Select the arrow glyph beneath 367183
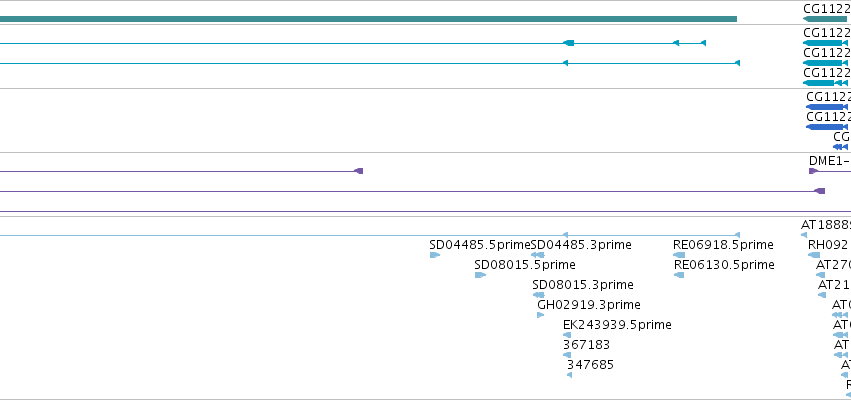This screenshot has height=400, width=851. (x=567, y=355)
